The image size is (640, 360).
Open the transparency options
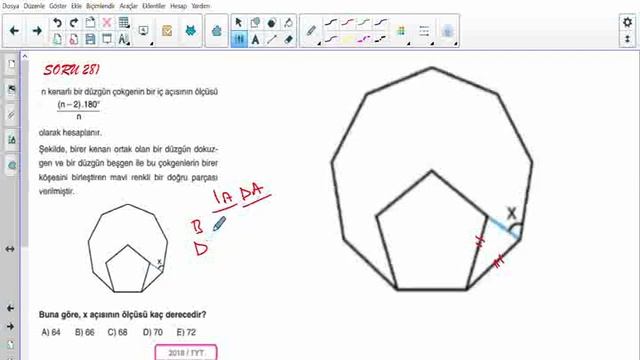[x=448, y=31]
